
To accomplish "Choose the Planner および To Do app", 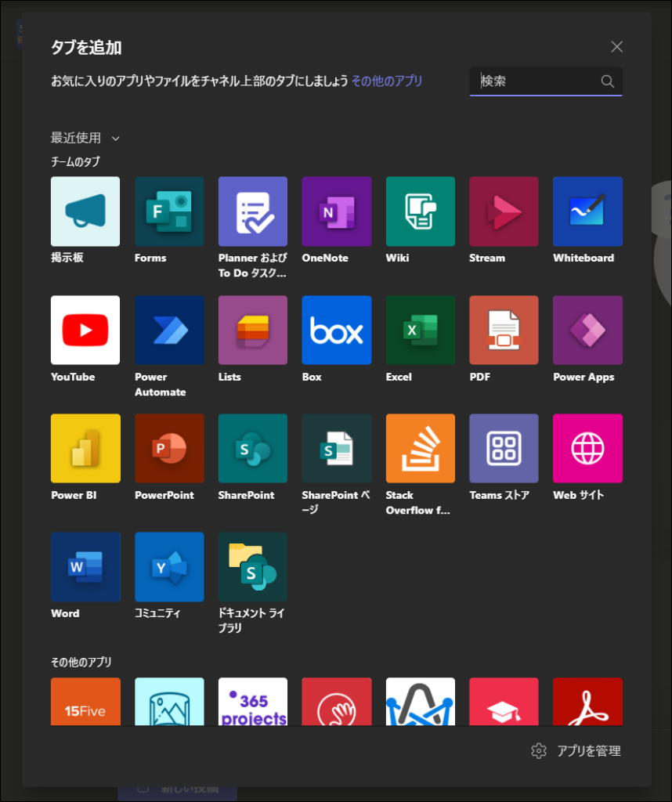I will click(x=253, y=211).
